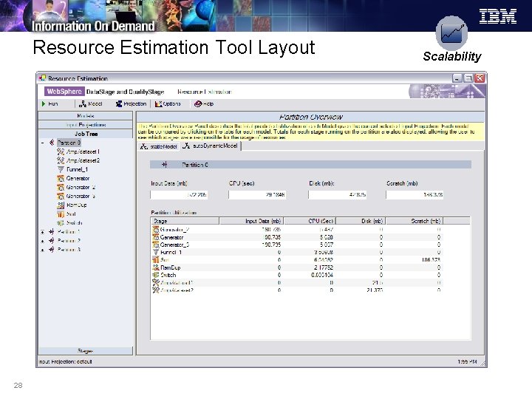Click the /tmp/dataset2 icon in Job Tree

[x=61, y=160]
